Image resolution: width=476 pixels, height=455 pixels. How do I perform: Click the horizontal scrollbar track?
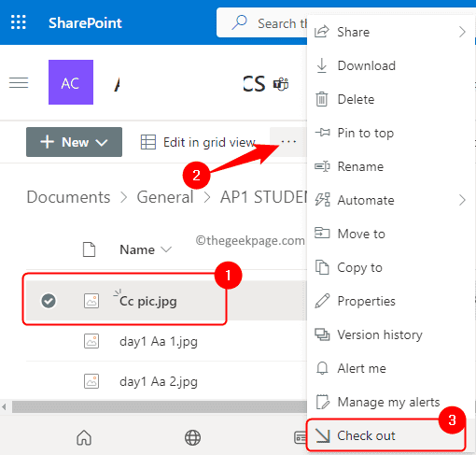click(160, 406)
